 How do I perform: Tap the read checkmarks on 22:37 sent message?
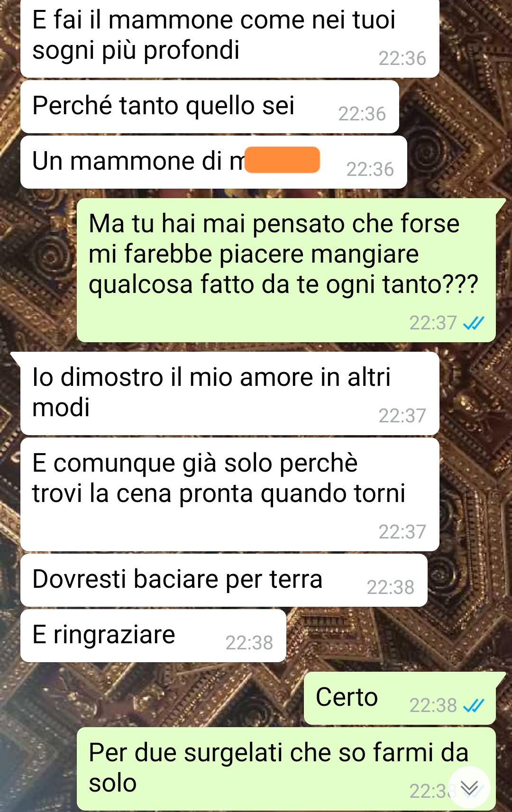pyautogui.click(x=474, y=323)
